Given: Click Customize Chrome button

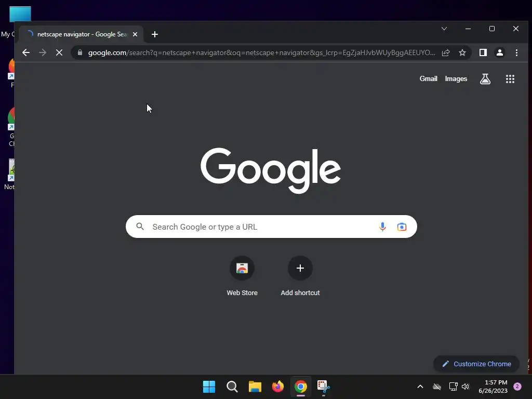Looking at the screenshot, I should [476, 364].
